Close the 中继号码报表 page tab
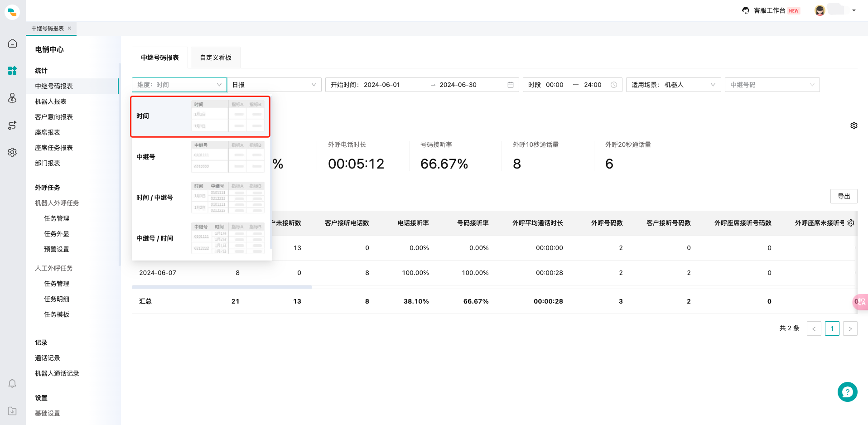This screenshot has height=425, width=868. (69, 28)
